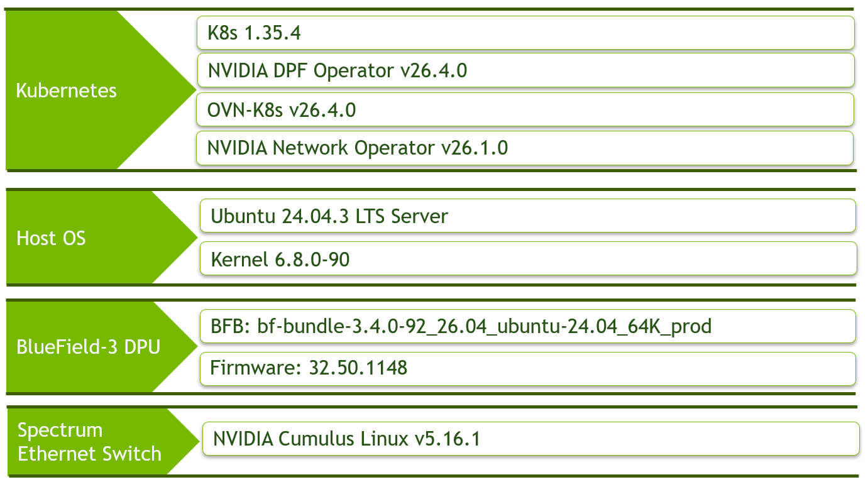This screenshot has width=868, height=482.
Task: Click the word Spectrum in switch label
Action: 60,431
